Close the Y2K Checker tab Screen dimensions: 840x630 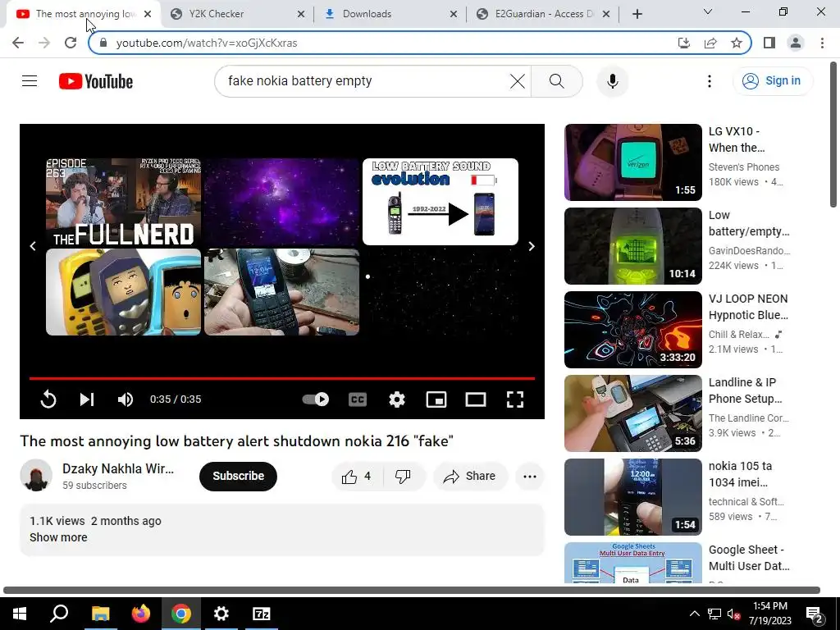tap(301, 15)
